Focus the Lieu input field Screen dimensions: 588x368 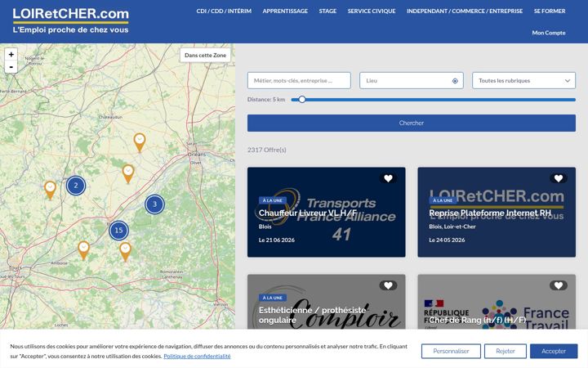[x=412, y=81]
